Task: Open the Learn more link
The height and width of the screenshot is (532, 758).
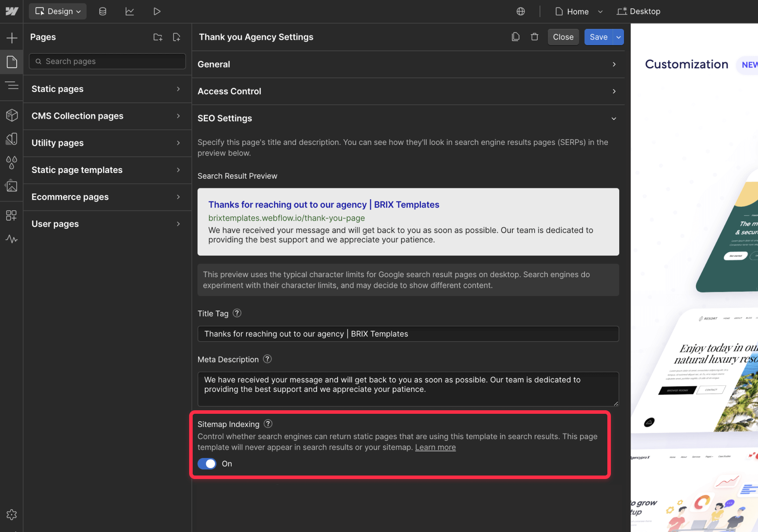Action: click(435, 447)
